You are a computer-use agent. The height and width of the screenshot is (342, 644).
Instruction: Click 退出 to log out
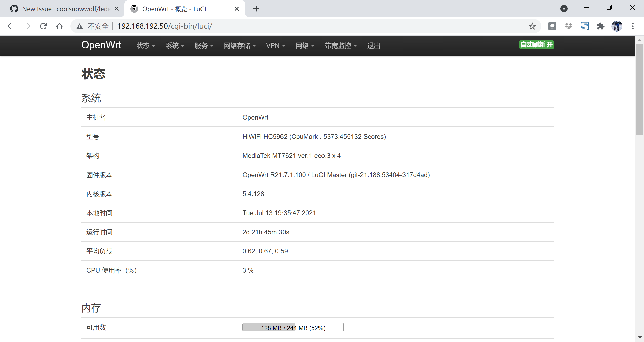373,46
